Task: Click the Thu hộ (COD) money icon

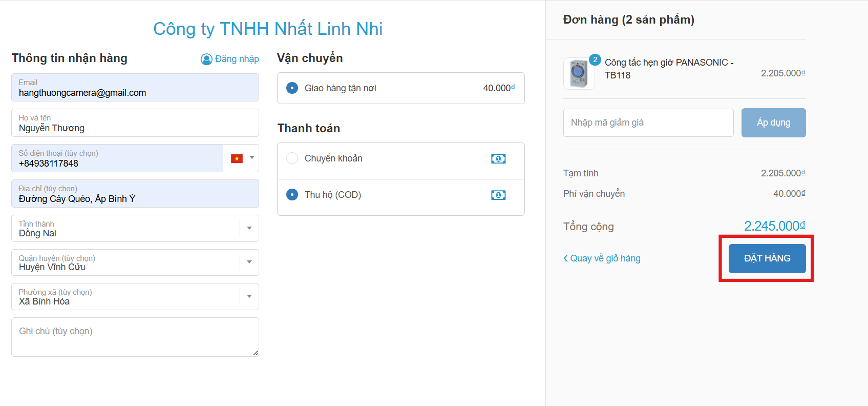Action: coord(498,195)
